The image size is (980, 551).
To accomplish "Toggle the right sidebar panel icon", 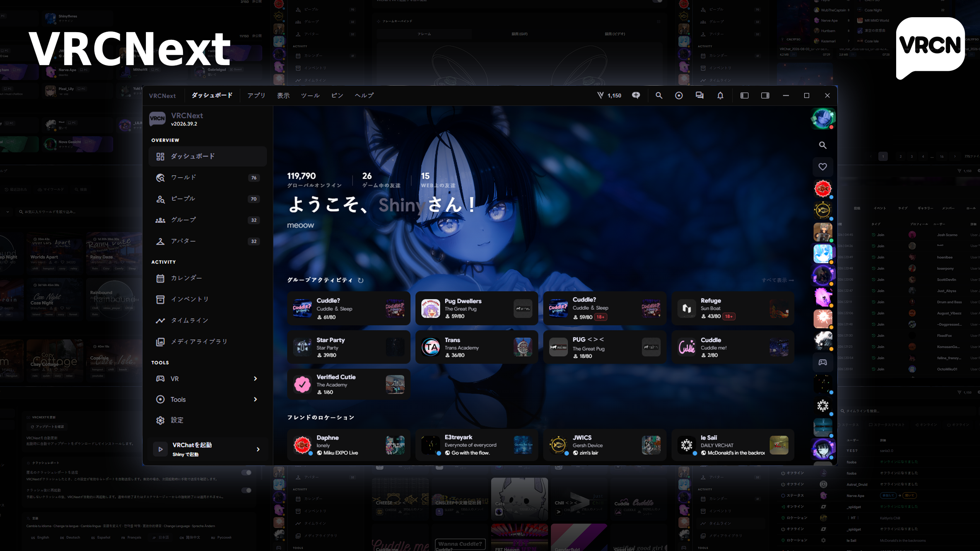I will click(x=765, y=95).
